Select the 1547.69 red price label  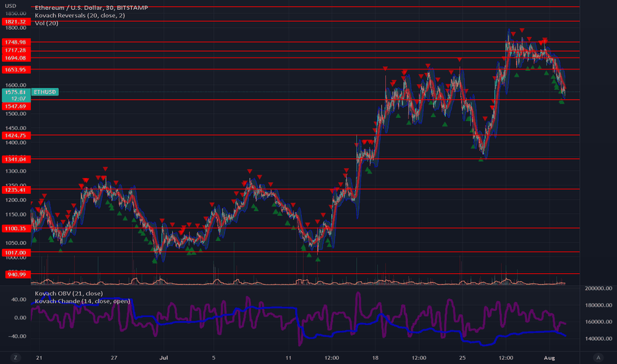point(16,107)
